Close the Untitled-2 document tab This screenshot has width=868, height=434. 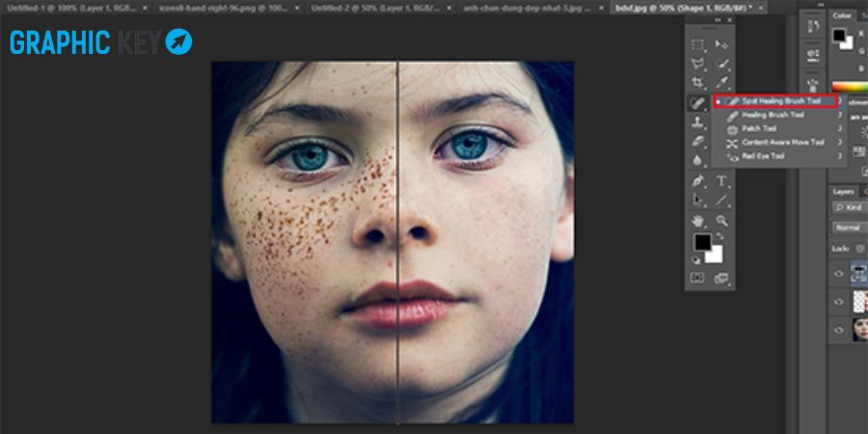449,8
